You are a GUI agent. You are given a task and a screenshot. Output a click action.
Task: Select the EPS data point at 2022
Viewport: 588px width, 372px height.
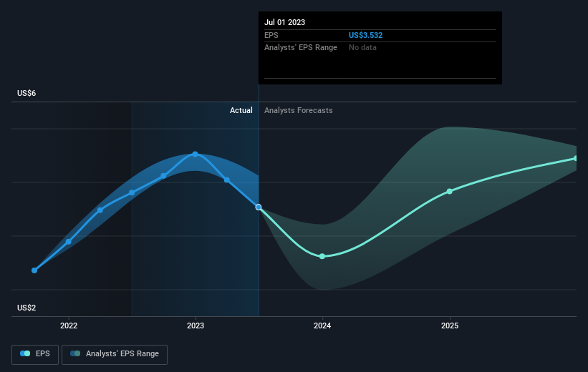(69, 242)
